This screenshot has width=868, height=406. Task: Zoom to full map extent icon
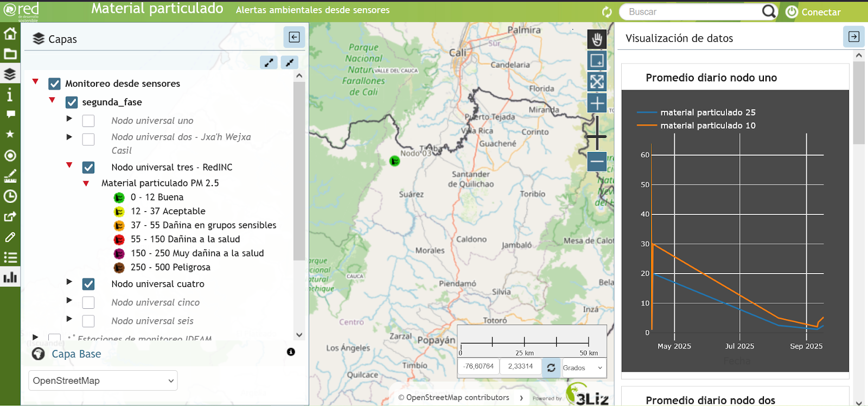(597, 81)
